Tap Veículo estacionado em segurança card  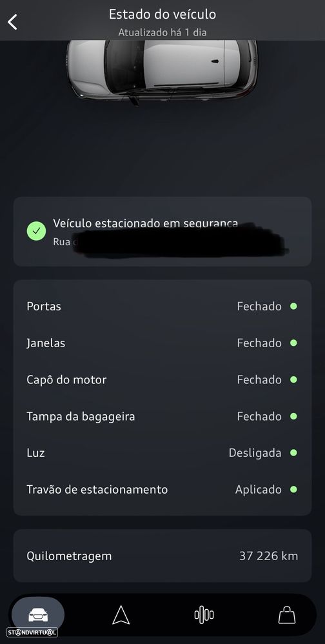[162, 232]
